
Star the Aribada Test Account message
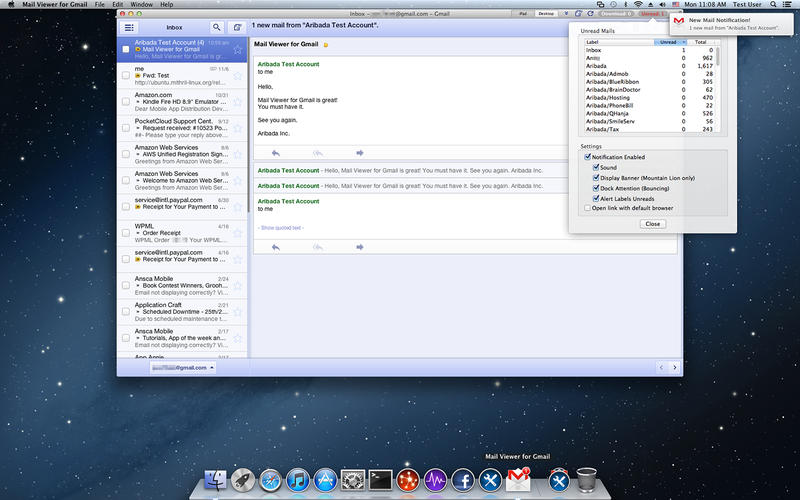coord(238,48)
